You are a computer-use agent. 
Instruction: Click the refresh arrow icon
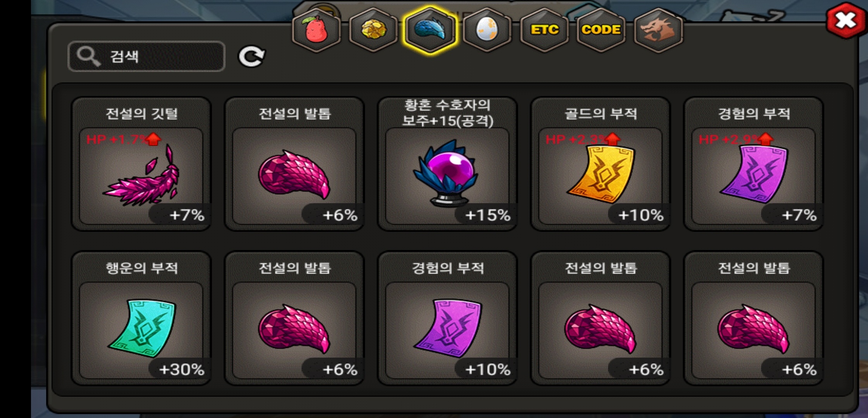pos(251,57)
